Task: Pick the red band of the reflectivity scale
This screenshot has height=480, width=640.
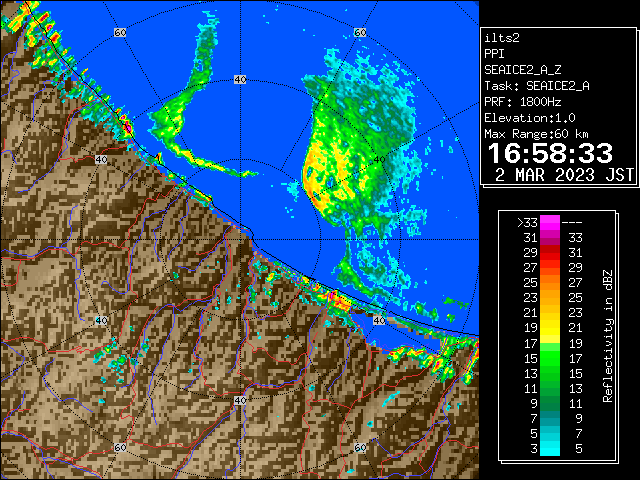Action: point(550,253)
